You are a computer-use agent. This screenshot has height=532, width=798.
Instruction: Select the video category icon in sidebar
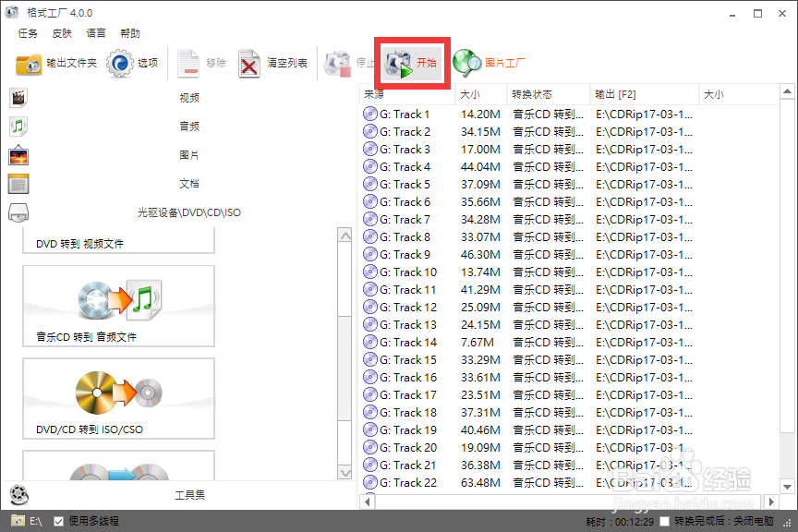pos(18,97)
